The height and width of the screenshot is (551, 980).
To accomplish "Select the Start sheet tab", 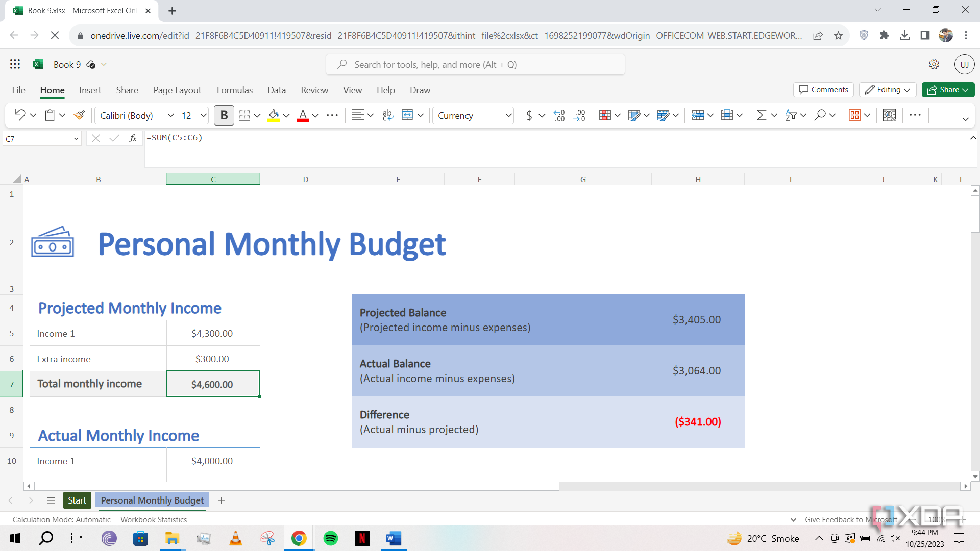I will coord(77,500).
